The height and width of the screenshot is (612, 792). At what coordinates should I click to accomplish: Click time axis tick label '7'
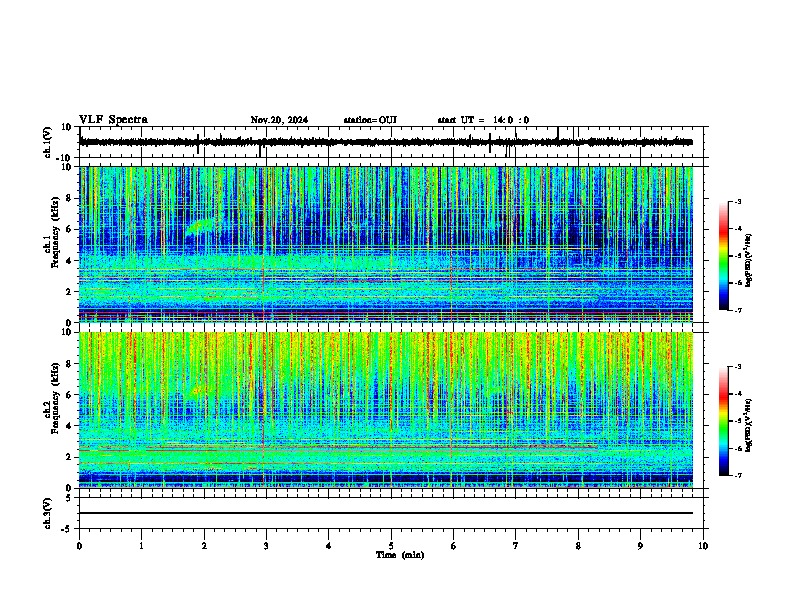[516, 546]
